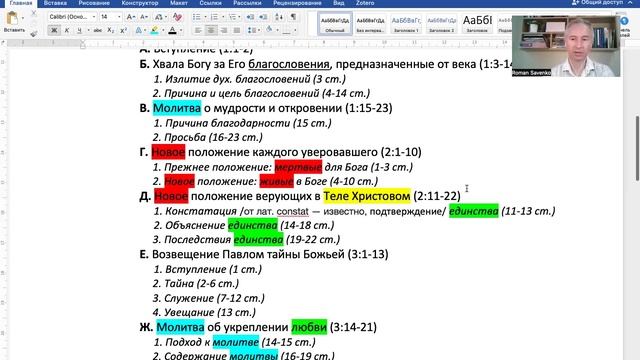Open bullet list style dropdown arrow

(x=204, y=17)
